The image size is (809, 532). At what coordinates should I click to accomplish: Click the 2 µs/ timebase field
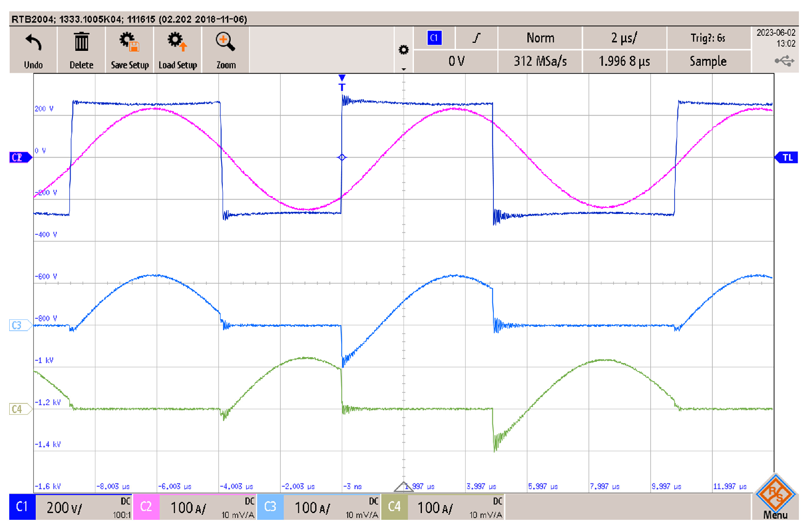(x=625, y=38)
